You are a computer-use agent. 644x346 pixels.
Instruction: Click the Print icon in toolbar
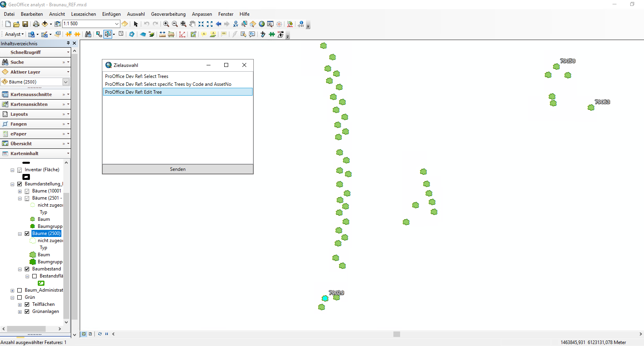tap(36, 24)
